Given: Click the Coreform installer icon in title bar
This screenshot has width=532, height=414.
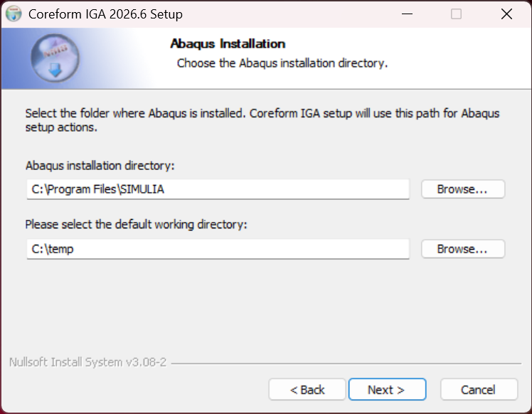Looking at the screenshot, I should tap(14, 14).
